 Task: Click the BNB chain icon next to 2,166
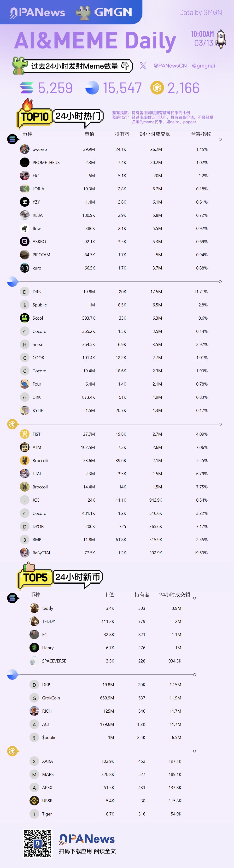pyautogui.click(x=157, y=88)
